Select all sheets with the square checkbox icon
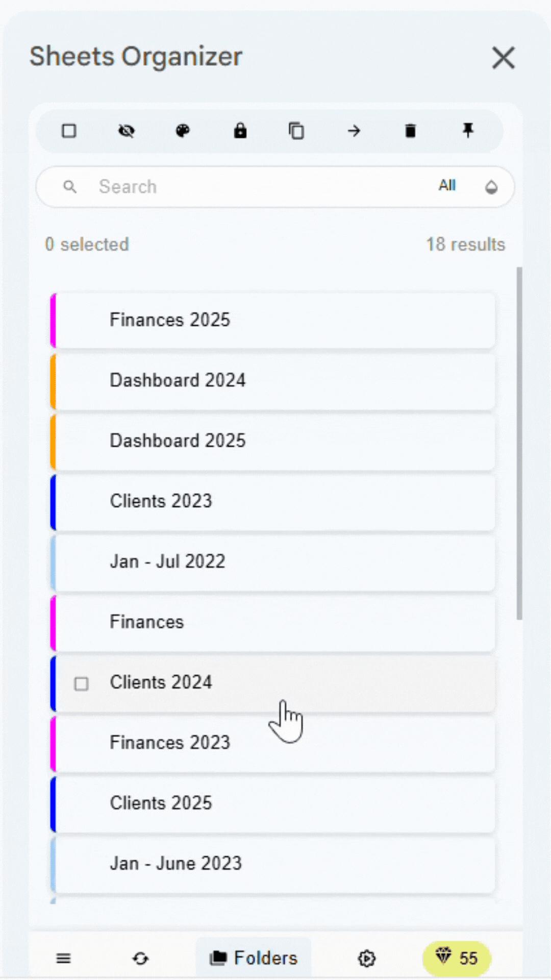This screenshot has height=980, width=551. pos(69,131)
